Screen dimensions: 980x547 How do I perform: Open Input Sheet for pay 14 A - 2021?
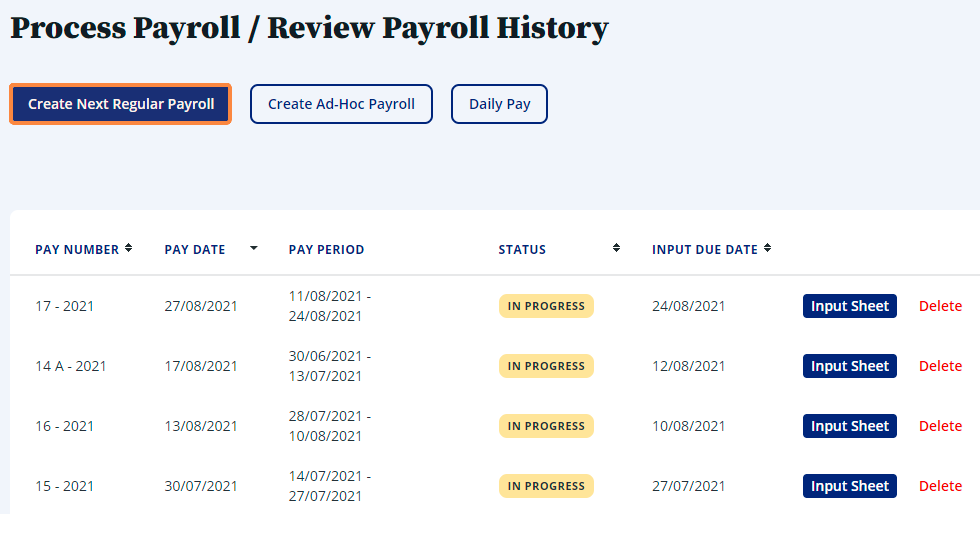point(849,366)
